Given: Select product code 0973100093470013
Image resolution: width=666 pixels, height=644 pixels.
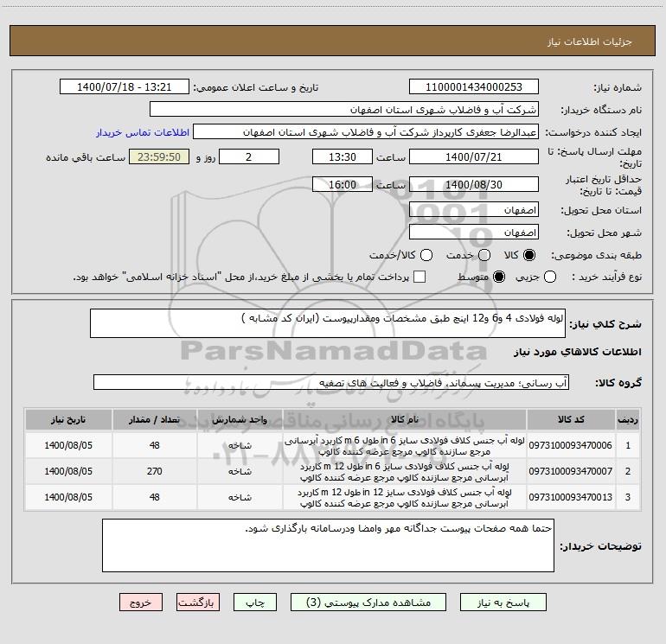Looking at the screenshot, I should click(x=571, y=497).
